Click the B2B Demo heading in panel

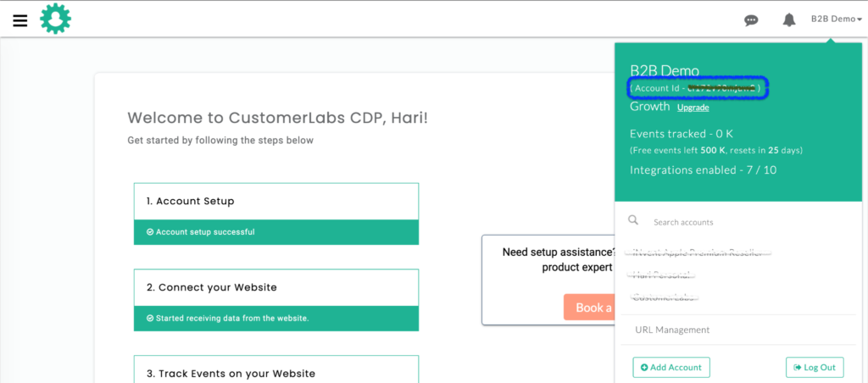click(x=665, y=71)
